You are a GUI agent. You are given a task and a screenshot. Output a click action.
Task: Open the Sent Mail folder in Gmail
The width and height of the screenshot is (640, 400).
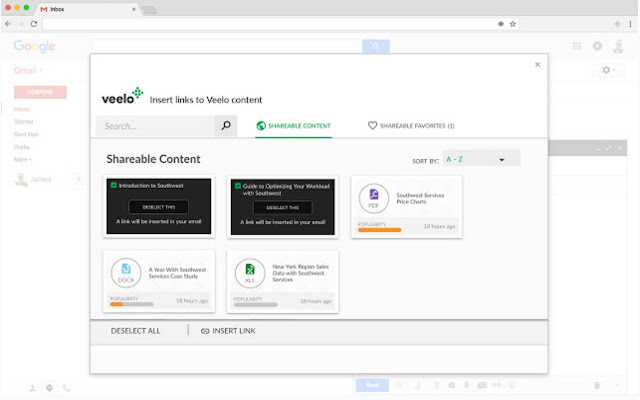26,134
